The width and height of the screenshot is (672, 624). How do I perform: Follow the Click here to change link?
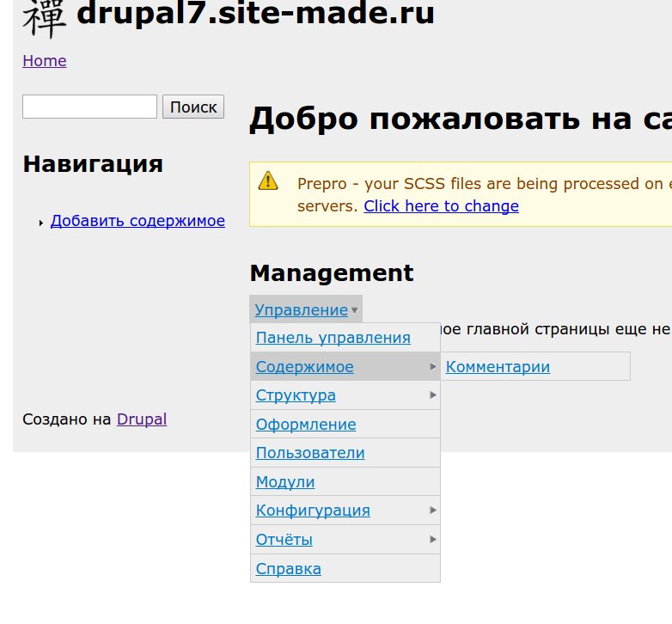click(x=442, y=206)
